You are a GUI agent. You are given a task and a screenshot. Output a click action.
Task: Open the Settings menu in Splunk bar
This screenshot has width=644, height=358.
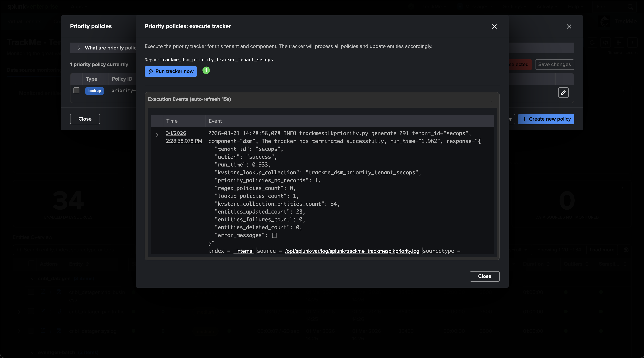point(514,7)
